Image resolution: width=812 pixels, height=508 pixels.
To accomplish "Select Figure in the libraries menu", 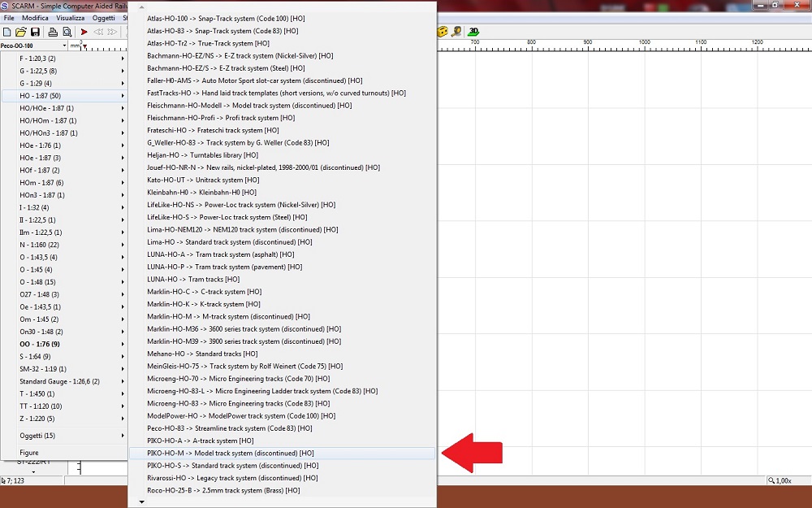I will point(29,453).
